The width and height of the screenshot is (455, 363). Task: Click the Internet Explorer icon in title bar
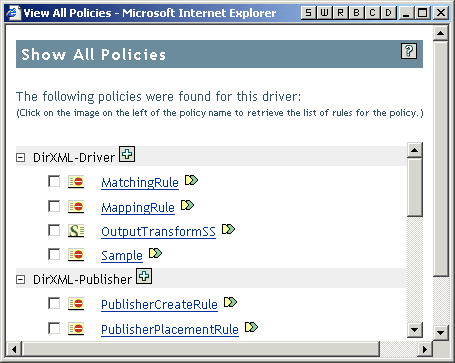pyautogui.click(x=13, y=13)
